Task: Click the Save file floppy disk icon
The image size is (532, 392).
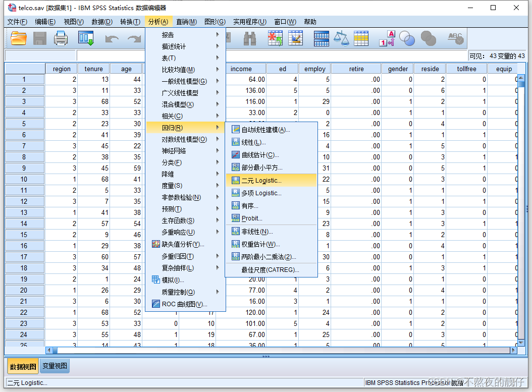Action: 40,38
